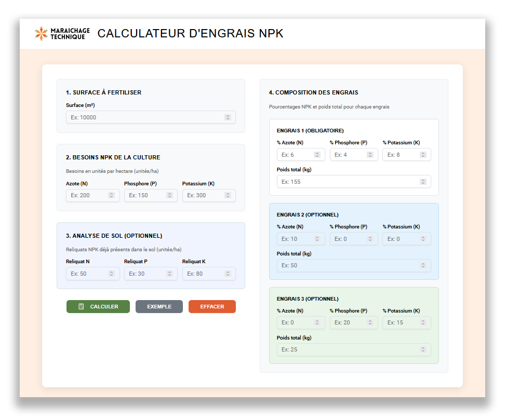The width and height of the screenshot is (506, 420).
Task: Enter the Reliquat K input field
Action: (203, 274)
